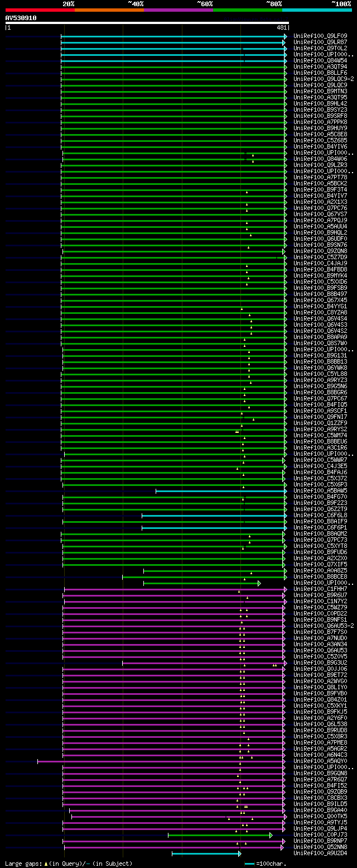Screen dimensions: 357x868
Task: Click the red 20% identity color legend
Action: coord(40,10)
